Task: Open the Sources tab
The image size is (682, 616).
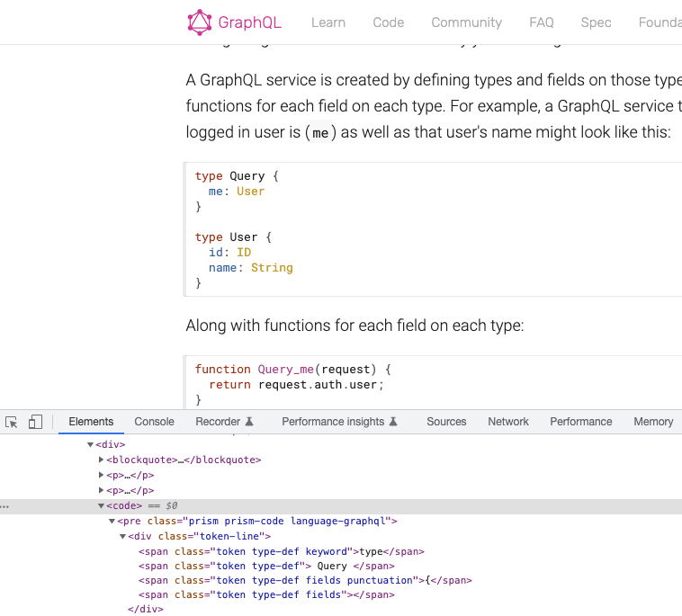Action: pyautogui.click(x=446, y=422)
